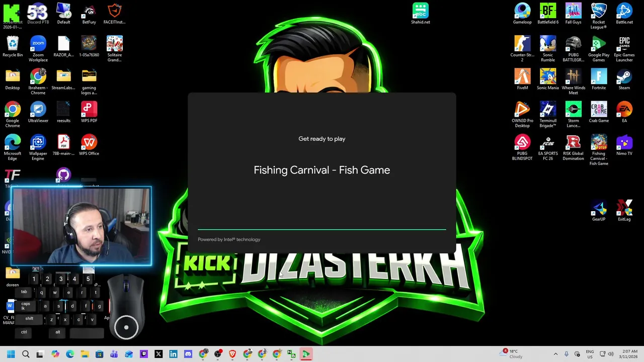Screen dimensions: 644x362
Task: Open Task View on the taskbar
Action: coord(40,354)
